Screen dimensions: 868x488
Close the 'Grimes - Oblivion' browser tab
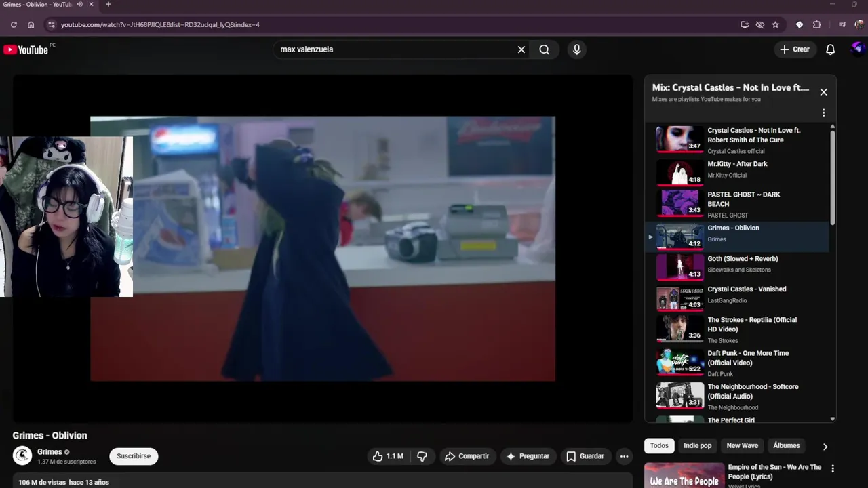[x=92, y=5]
